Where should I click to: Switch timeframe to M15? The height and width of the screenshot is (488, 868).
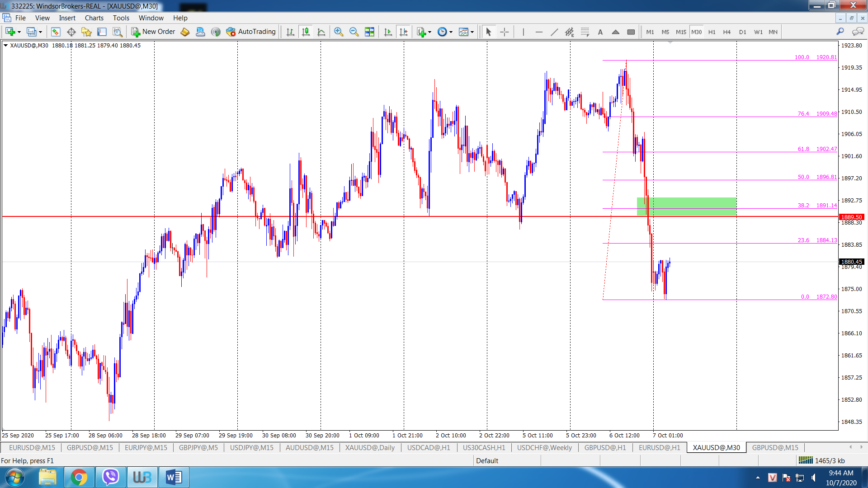pyautogui.click(x=681, y=32)
